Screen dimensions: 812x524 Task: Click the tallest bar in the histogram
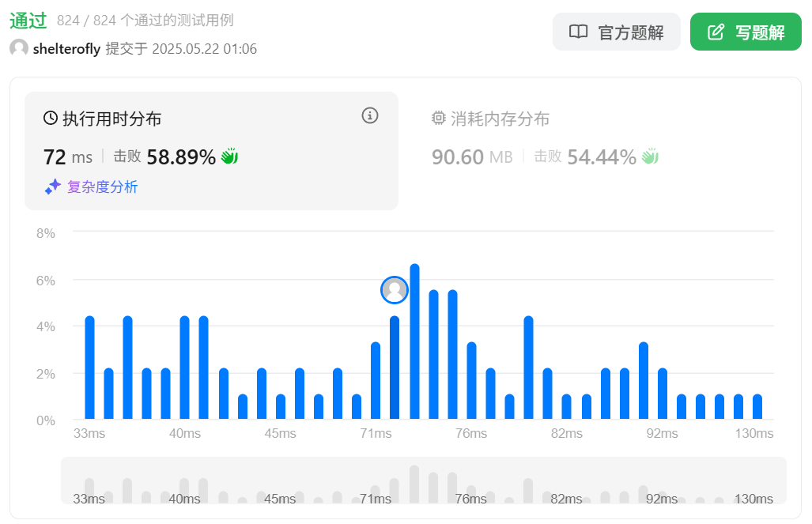414,341
